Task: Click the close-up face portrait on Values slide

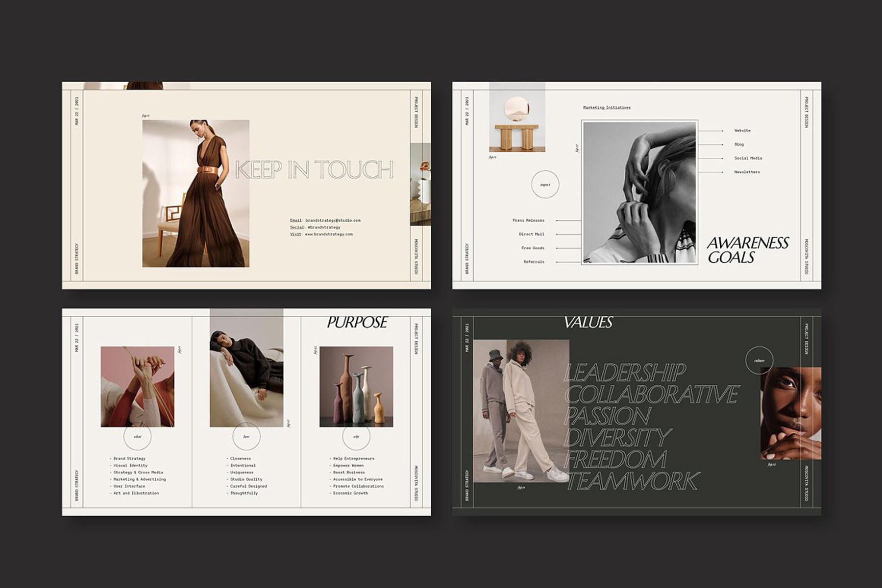Action: coord(790,413)
